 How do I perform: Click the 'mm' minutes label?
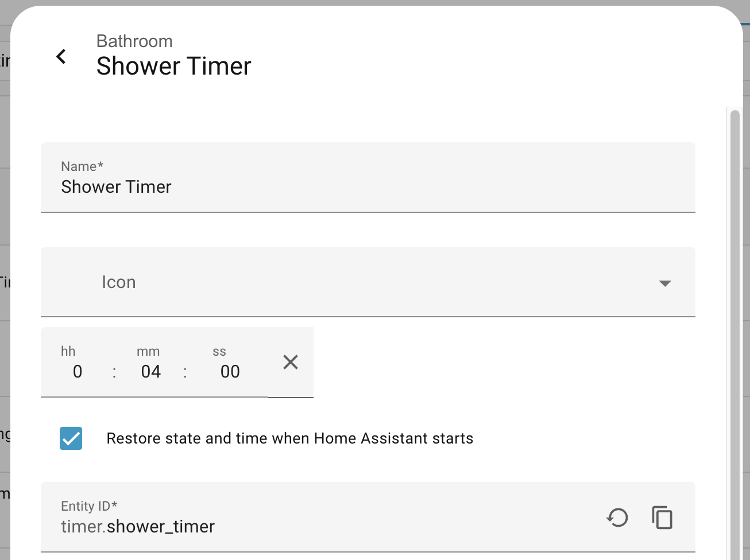pos(148,351)
